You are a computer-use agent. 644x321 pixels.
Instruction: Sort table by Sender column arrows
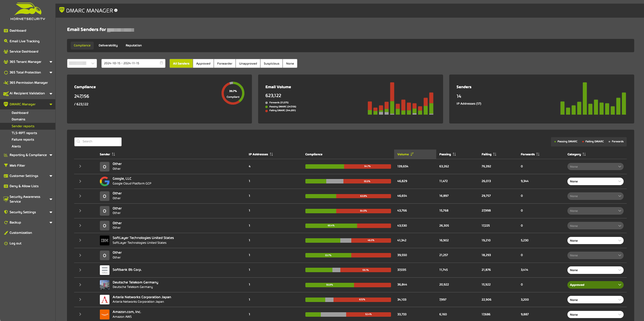[x=114, y=154]
